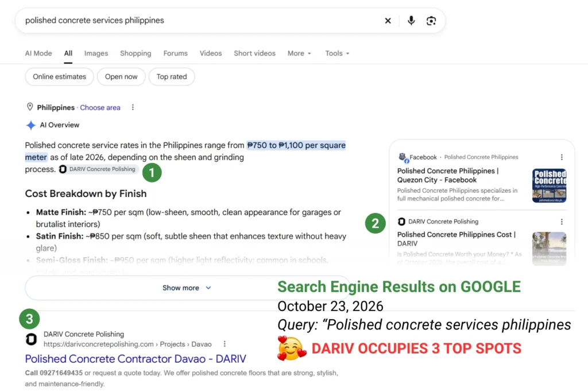Screen dimensions: 588x392
Task: Click the Cost Breakdown by Finish heading
Action: 86,194
